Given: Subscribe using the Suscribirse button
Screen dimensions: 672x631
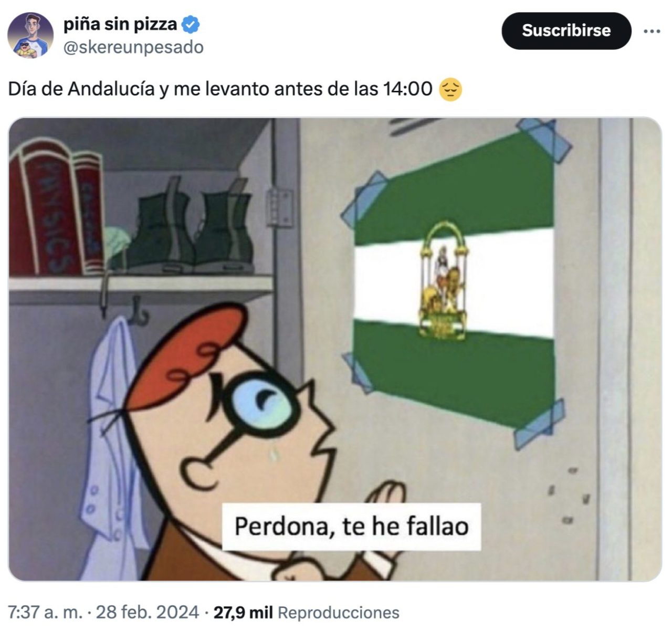Looking at the screenshot, I should tap(566, 31).
